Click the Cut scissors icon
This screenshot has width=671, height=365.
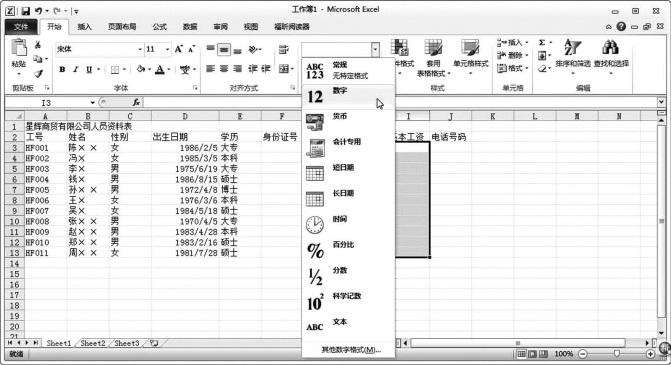tap(38, 45)
